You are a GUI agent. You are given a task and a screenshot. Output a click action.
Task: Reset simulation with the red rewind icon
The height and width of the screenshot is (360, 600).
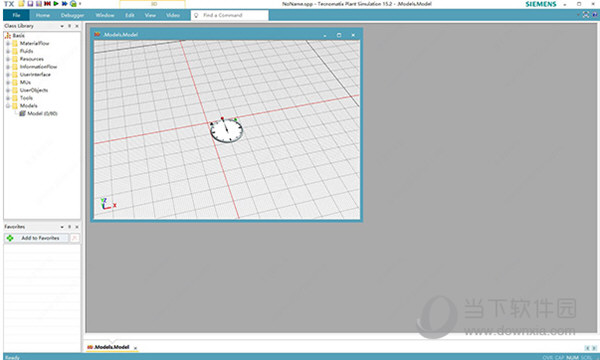[x=47, y=4]
